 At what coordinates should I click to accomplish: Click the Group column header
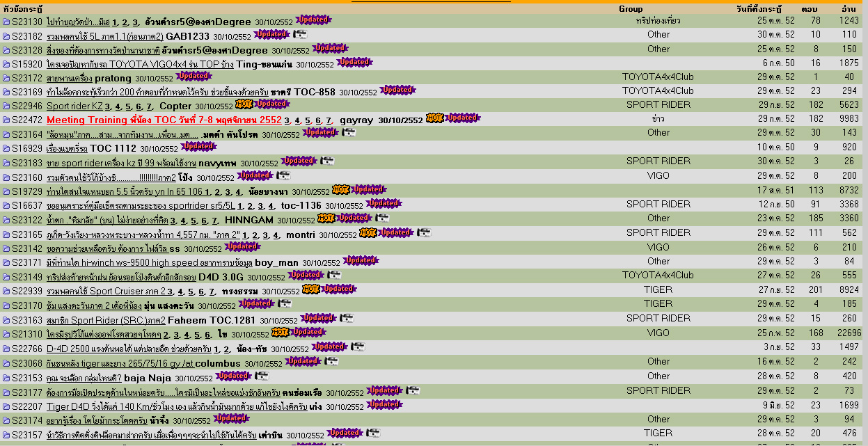point(631,9)
